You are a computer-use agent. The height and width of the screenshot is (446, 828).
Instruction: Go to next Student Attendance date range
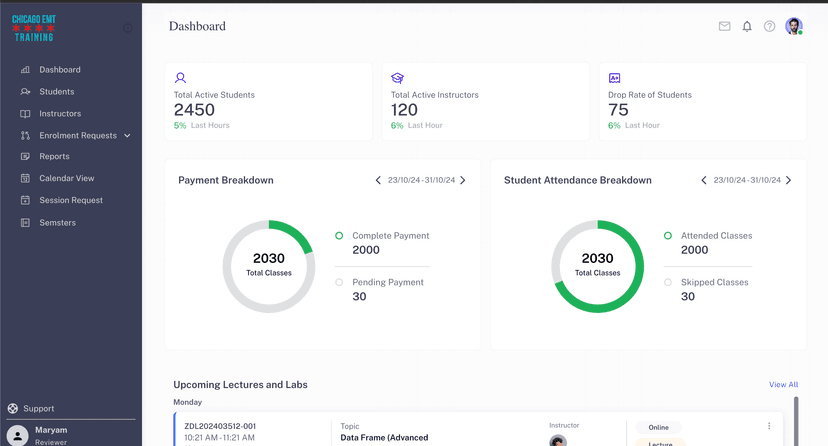pyautogui.click(x=788, y=180)
